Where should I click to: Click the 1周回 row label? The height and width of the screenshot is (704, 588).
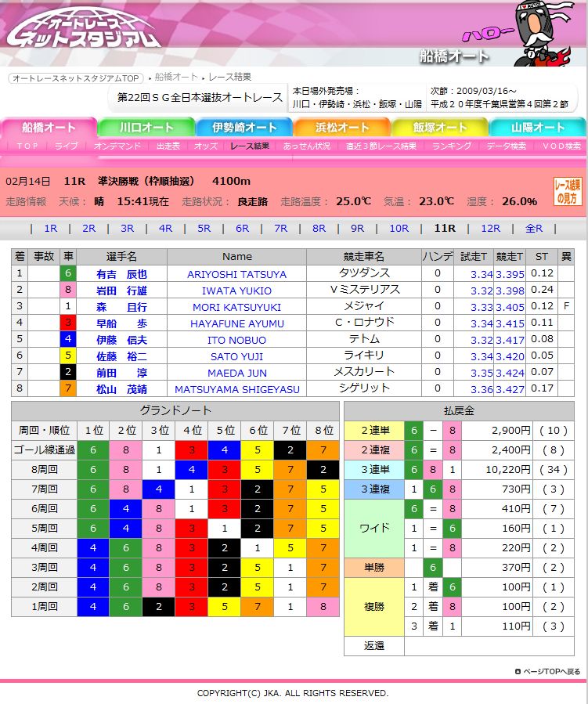44,607
